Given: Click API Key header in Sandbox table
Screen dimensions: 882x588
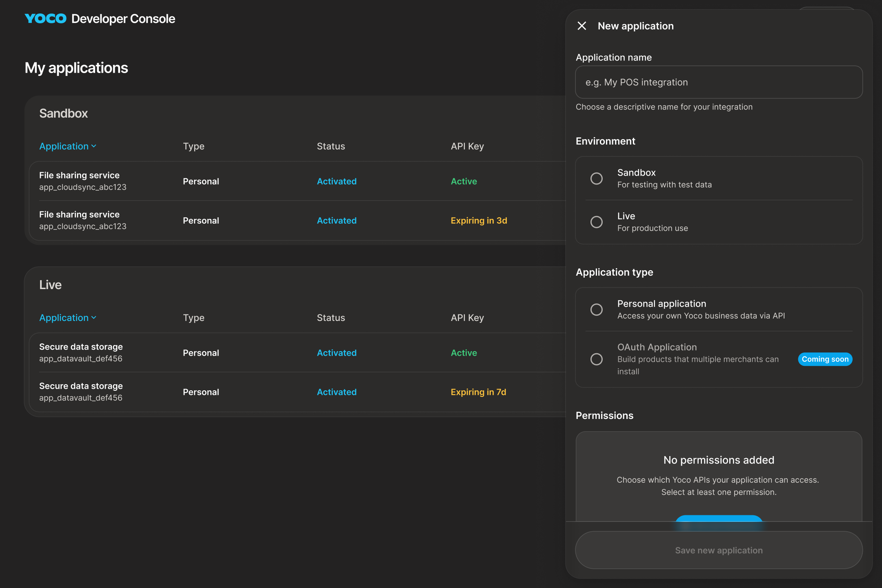Looking at the screenshot, I should point(467,146).
